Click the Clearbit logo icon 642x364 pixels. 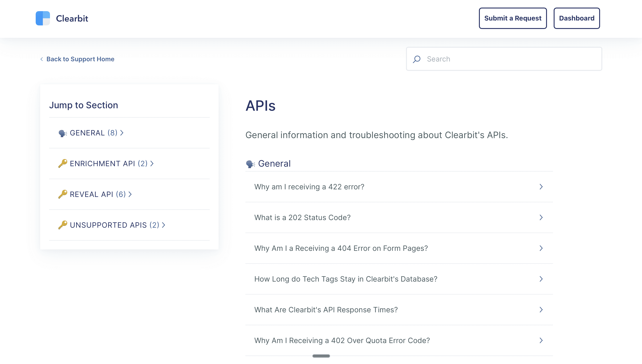pos(43,18)
